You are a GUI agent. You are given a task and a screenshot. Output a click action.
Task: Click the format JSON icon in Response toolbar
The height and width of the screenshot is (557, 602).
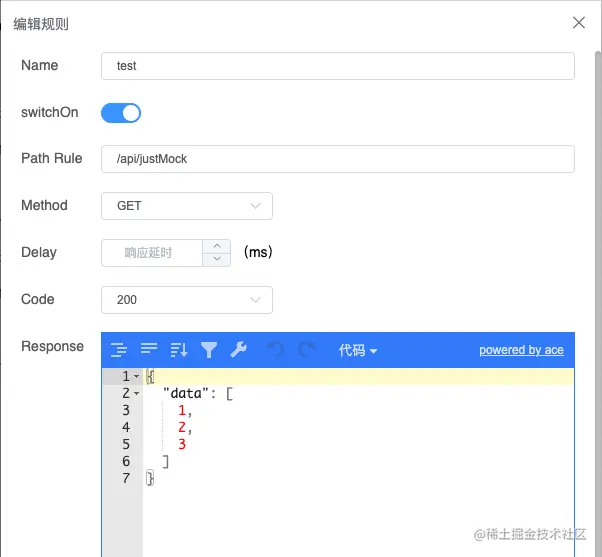click(x=119, y=350)
